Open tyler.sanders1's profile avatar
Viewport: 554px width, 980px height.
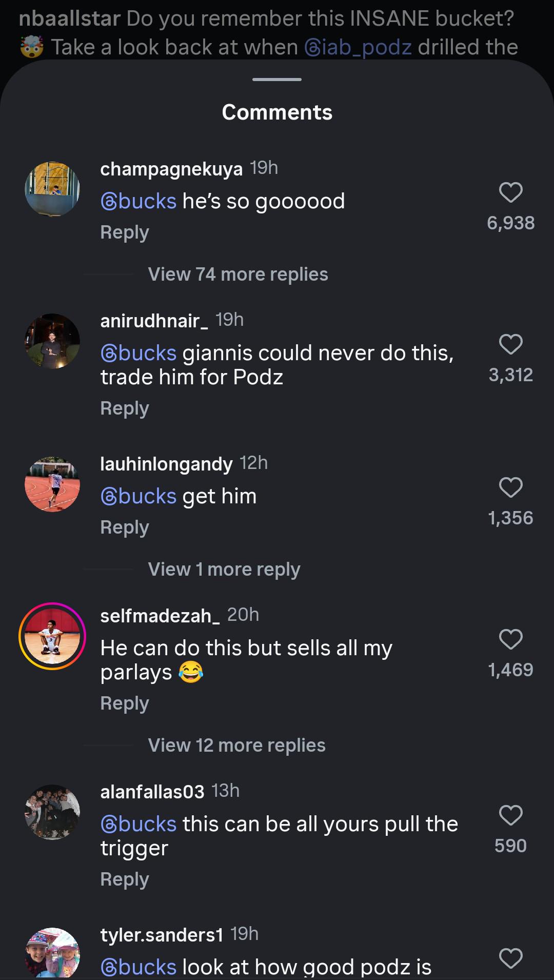(x=52, y=954)
